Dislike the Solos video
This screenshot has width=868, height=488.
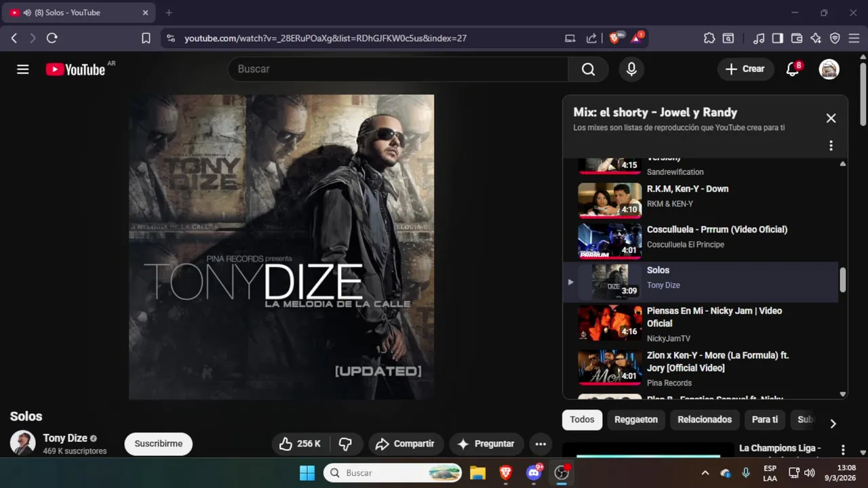(x=346, y=444)
